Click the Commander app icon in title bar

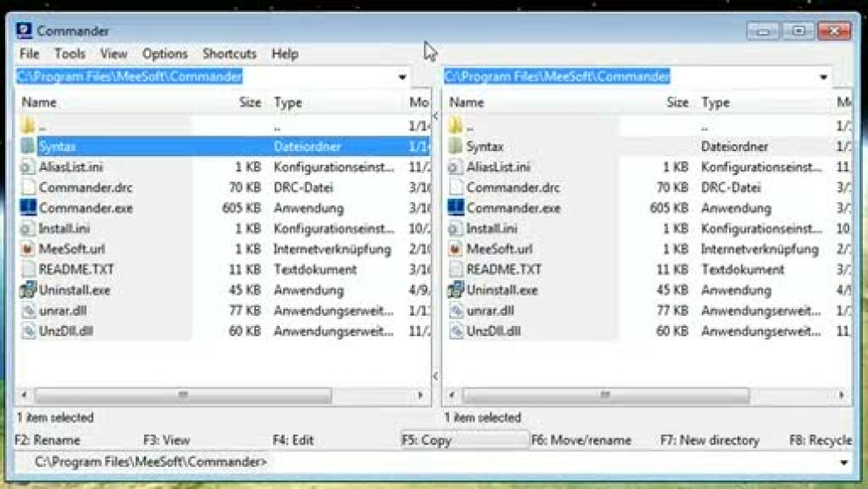click(x=25, y=31)
